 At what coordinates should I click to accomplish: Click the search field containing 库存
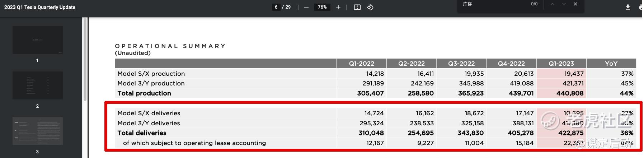495,4
